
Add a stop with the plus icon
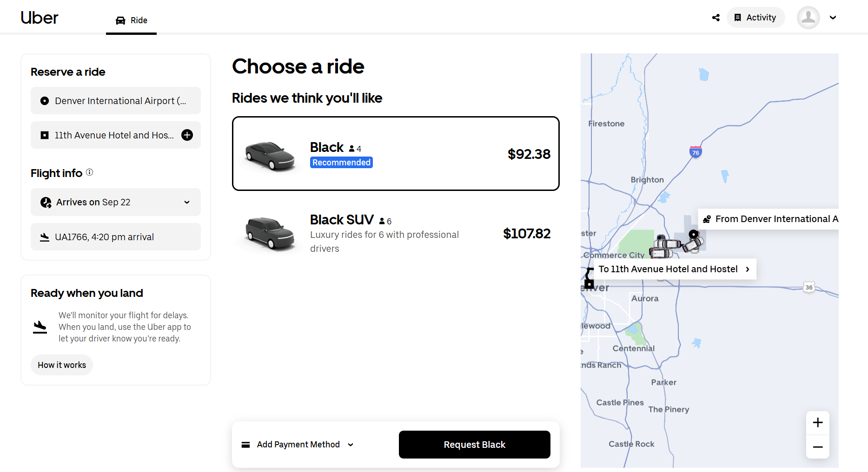click(187, 135)
